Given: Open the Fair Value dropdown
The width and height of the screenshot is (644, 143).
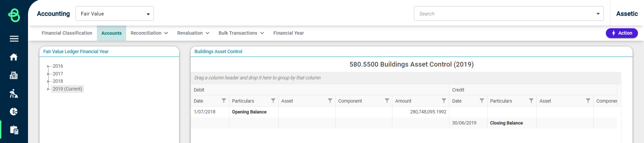Looking at the screenshot, I should pos(115,13).
